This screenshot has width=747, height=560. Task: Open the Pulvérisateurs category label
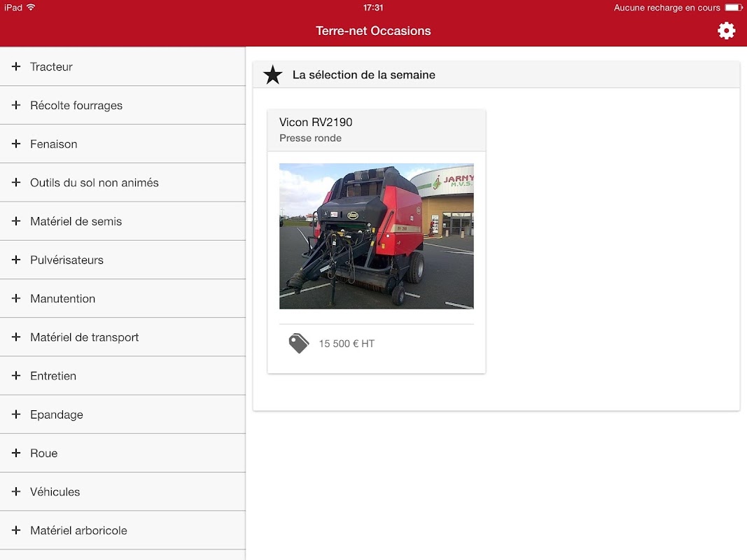[67, 260]
